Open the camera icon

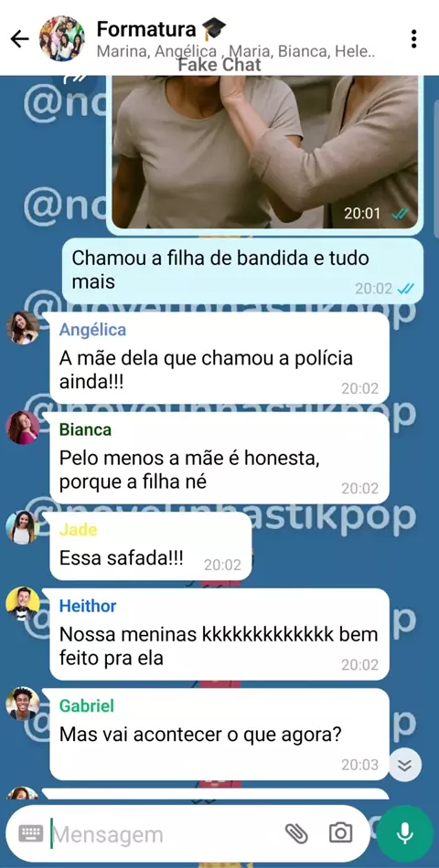click(340, 833)
